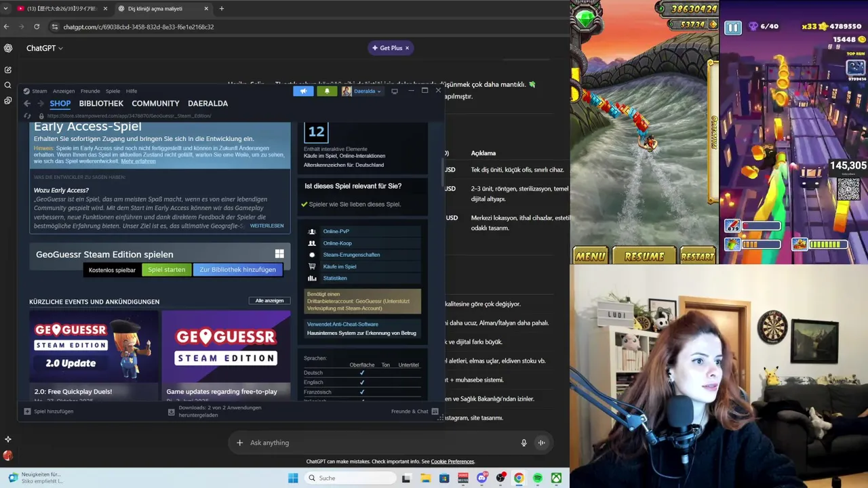The image size is (868, 488).
Task: Dismiss the Get Plus banner
Action: 407,48
